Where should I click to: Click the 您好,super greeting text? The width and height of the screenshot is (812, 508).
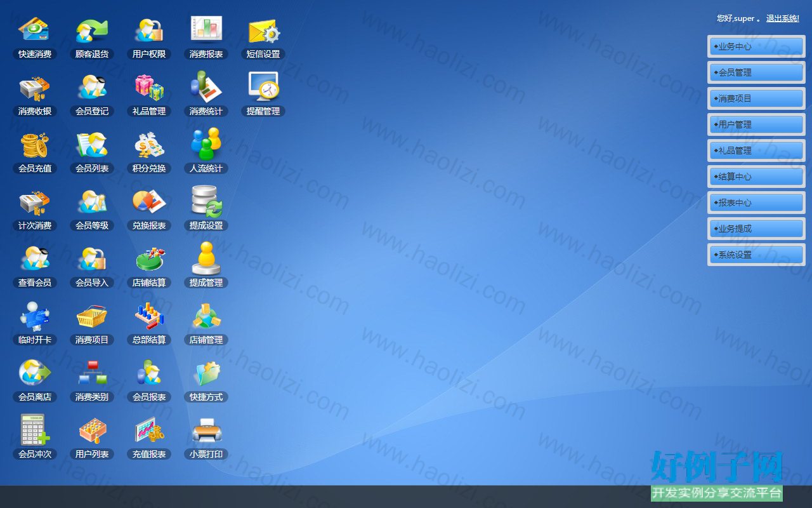(736, 18)
